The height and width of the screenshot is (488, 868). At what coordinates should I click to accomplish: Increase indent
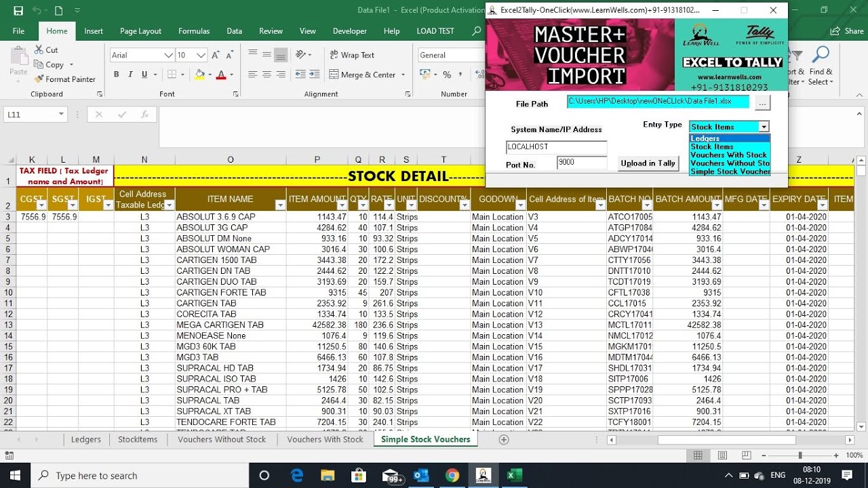pyautogui.click(x=313, y=75)
